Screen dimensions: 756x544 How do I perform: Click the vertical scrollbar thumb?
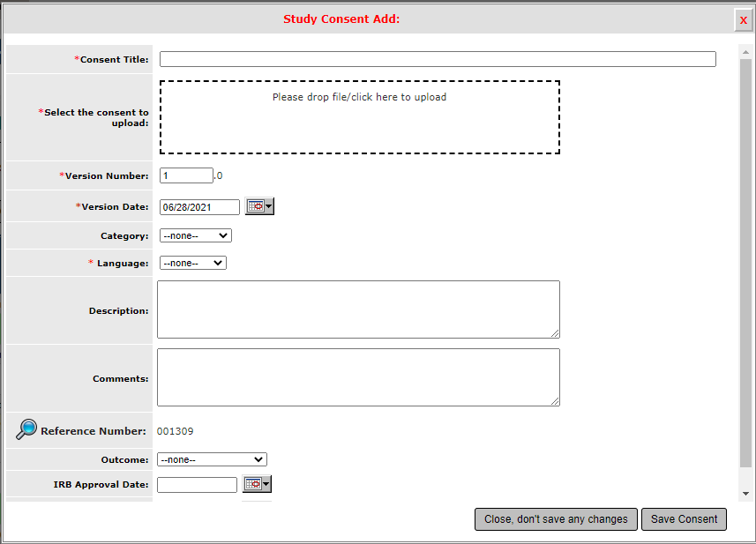tap(746, 263)
